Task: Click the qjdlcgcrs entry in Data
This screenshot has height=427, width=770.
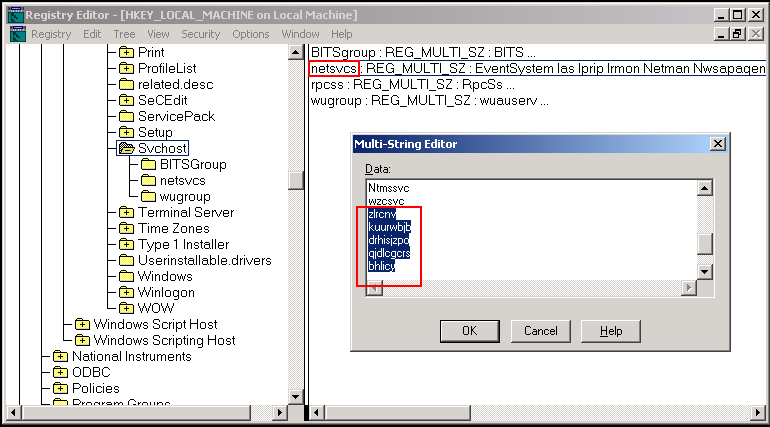Action: tap(389, 253)
